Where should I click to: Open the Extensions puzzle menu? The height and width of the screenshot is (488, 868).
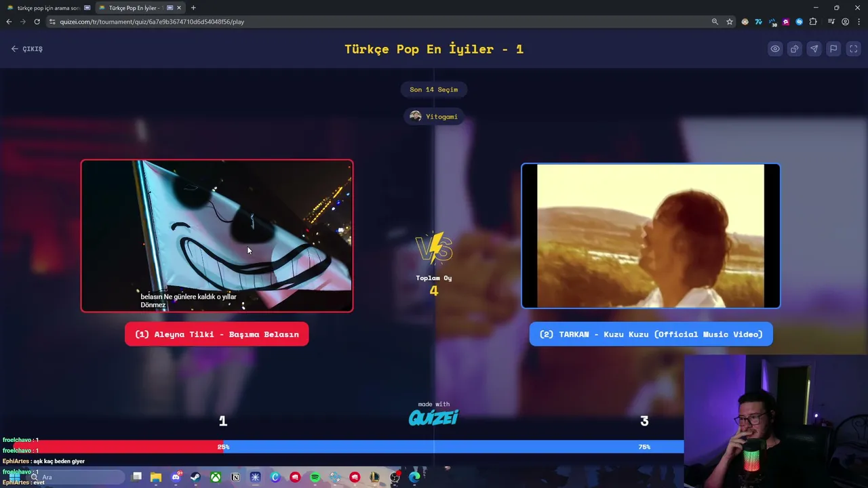pyautogui.click(x=813, y=22)
